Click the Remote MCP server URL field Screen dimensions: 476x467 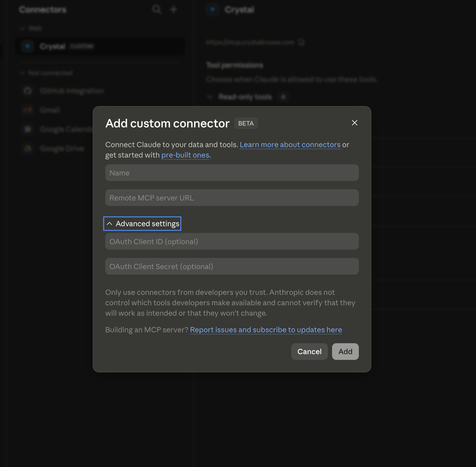point(232,198)
